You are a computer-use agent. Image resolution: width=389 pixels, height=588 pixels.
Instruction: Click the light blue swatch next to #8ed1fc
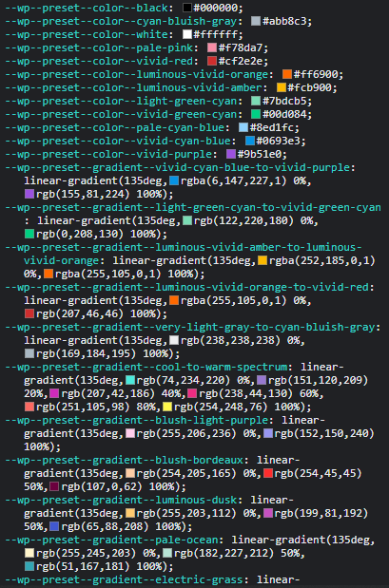(243, 128)
